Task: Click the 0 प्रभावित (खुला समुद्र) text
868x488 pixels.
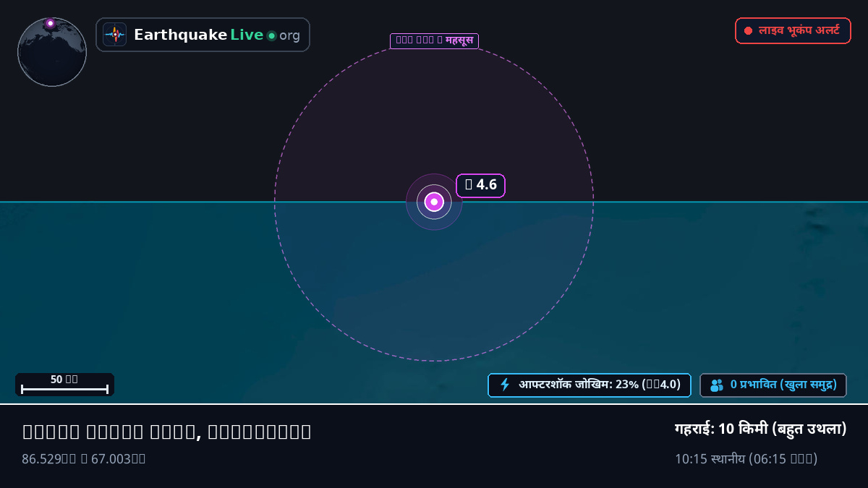Action: coord(783,385)
